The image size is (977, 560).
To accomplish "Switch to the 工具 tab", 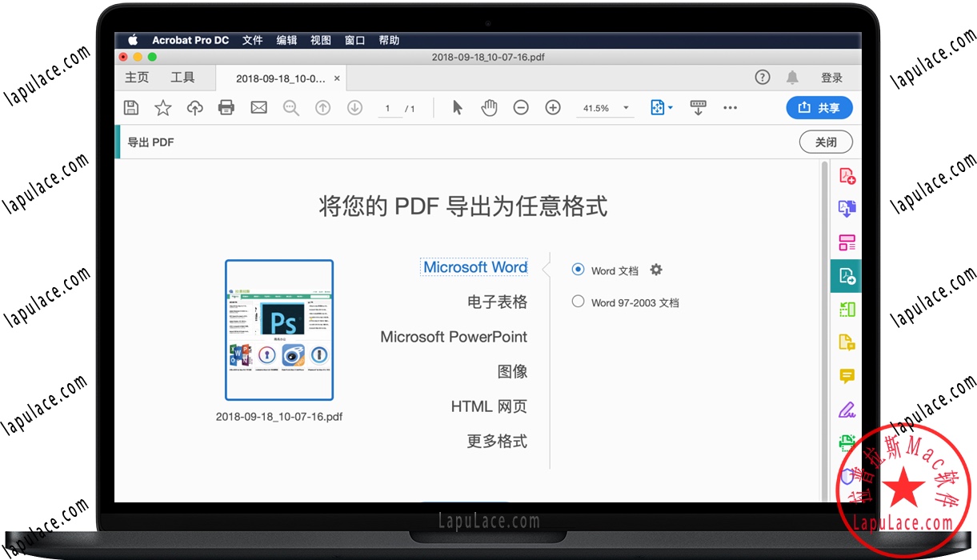I will pyautogui.click(x=183, y=77).
